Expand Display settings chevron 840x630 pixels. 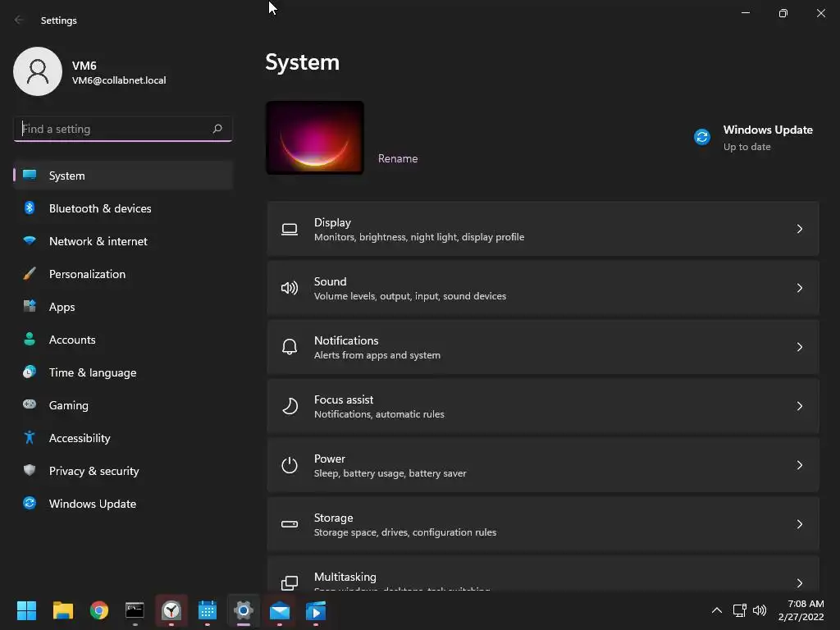tap(799, 230)
